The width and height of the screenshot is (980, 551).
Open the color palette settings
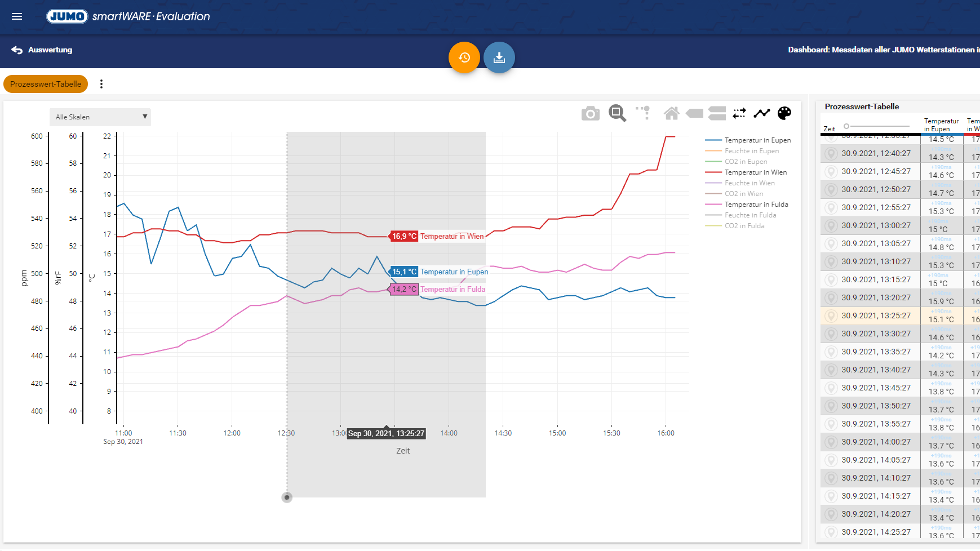tap(784, 114)
